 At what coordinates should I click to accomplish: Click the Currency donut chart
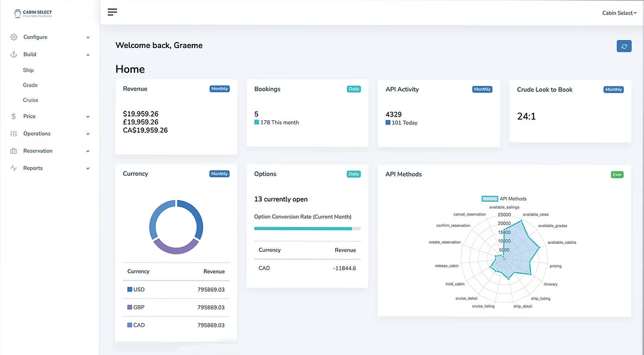point(175,227)
